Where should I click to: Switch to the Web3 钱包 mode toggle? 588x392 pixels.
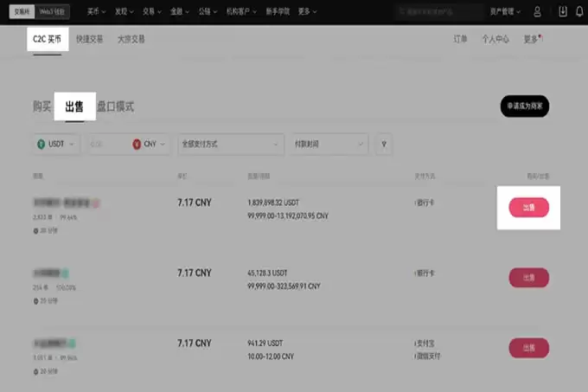[x=52, y=11]
